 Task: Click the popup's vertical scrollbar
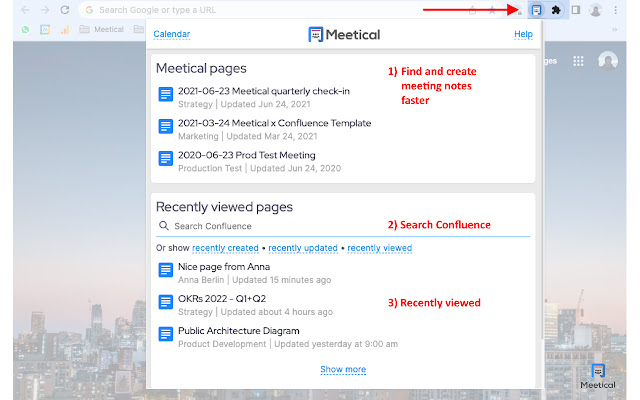tap(542, 180)
